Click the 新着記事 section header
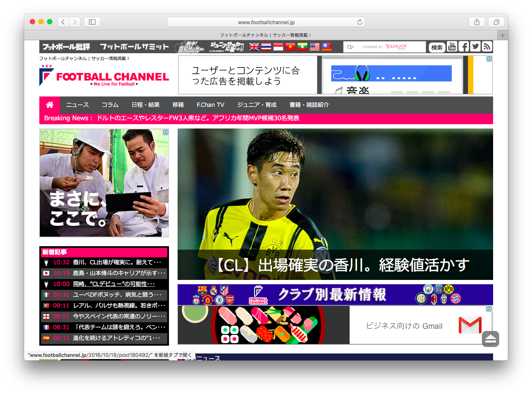Image resolution: width=532 pixels, height=395 pixels. (104, 252)
